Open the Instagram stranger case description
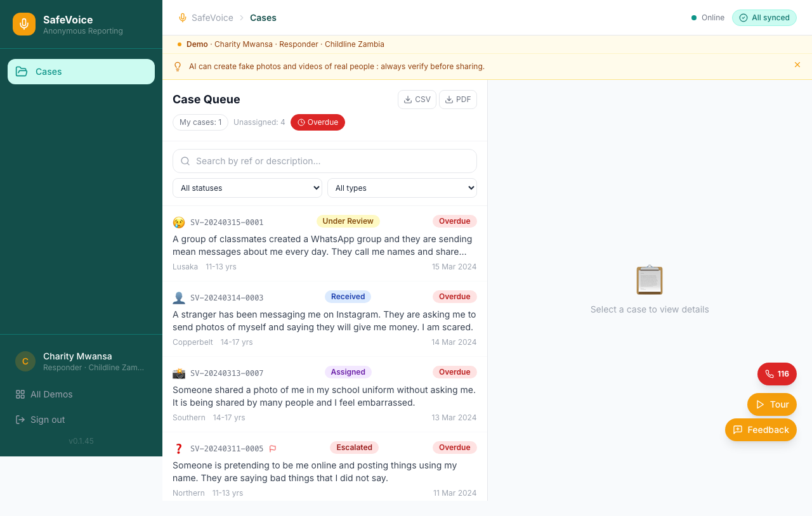This screenshot has height=516, width=812. 324,321
